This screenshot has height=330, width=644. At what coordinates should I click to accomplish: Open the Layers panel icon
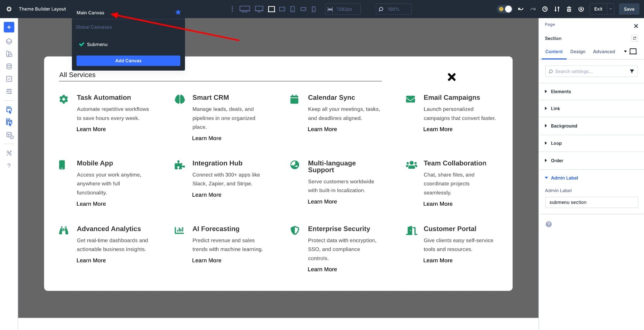[9, 41]
